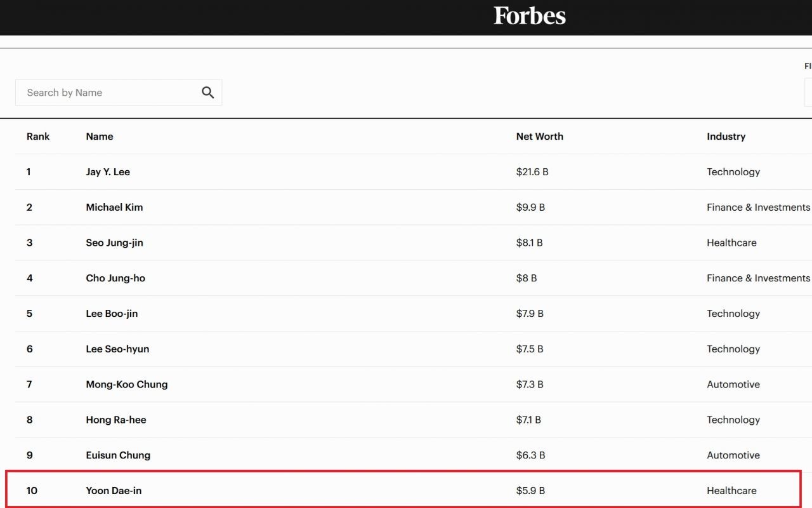Open Jay Y. Lee's profile
The height and width of the screenshot is (508, 812).
tap(108, 172)
